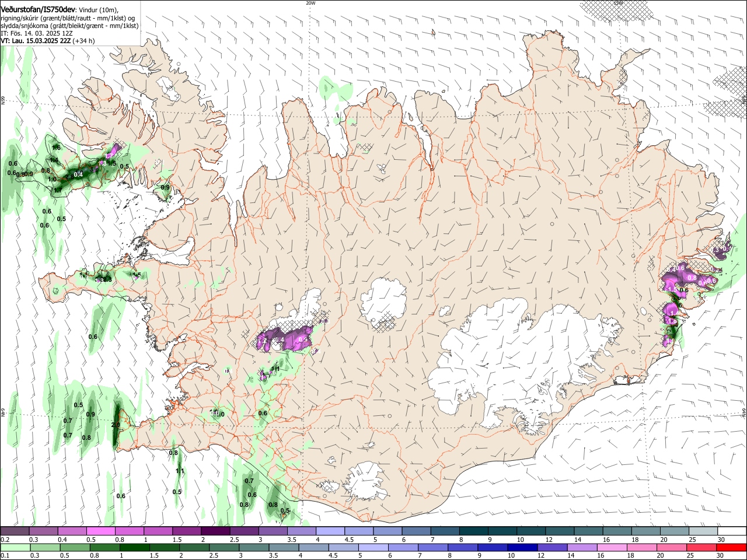
Task: Click the '(+34 h)' forecast offset text
Action: 84,41
